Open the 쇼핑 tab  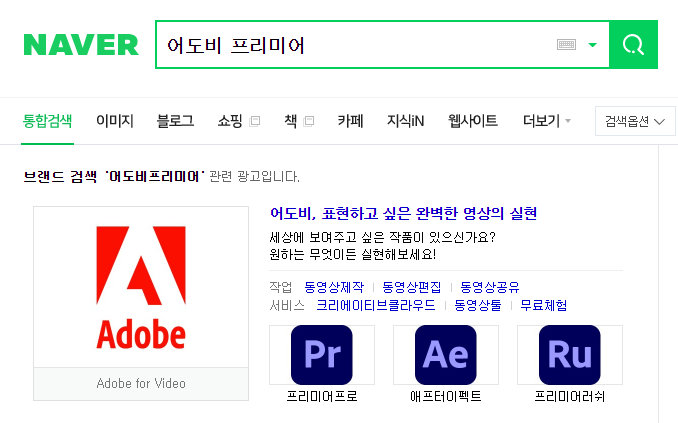click(230, 121)
